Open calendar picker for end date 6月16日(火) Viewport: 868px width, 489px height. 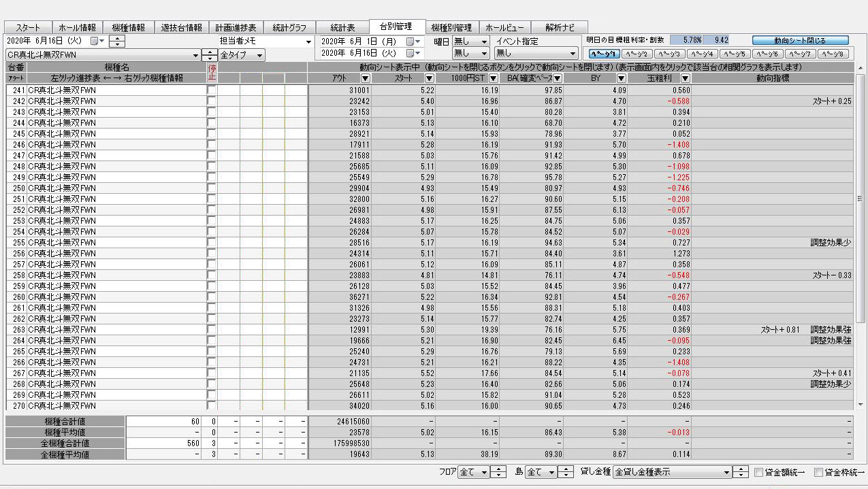coord(410,53)
